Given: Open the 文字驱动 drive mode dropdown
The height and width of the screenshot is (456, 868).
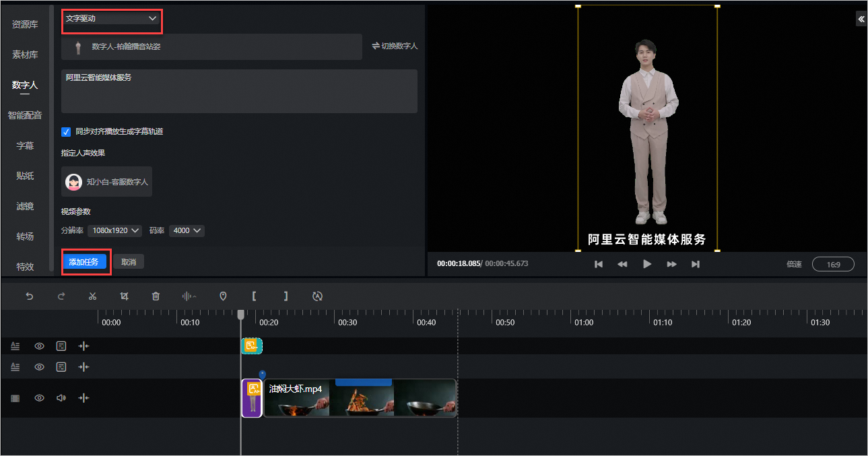Looking at the screenshot, I should tap(111, 19).
